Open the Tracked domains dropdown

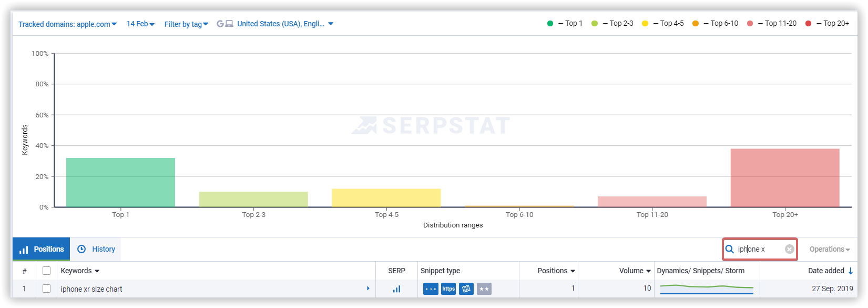(67, 24)
